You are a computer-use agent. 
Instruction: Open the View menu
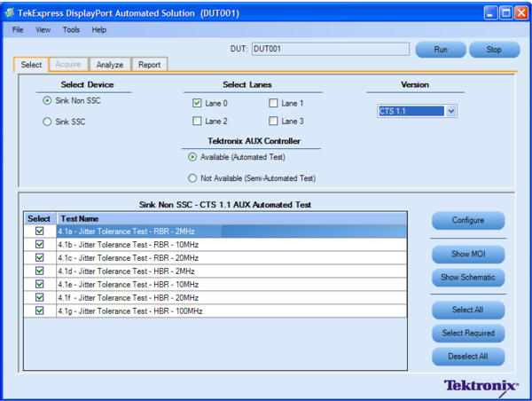pyautogui.click(x=43, y=30)
